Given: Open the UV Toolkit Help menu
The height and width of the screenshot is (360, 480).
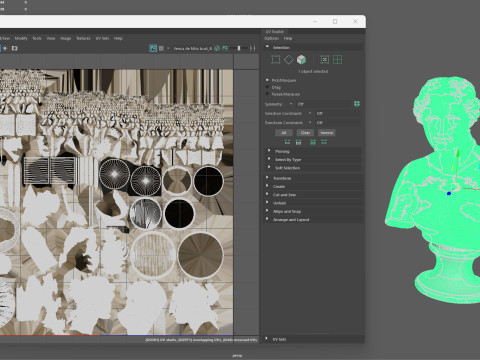Looking at the screenshot, I should 288,38.
